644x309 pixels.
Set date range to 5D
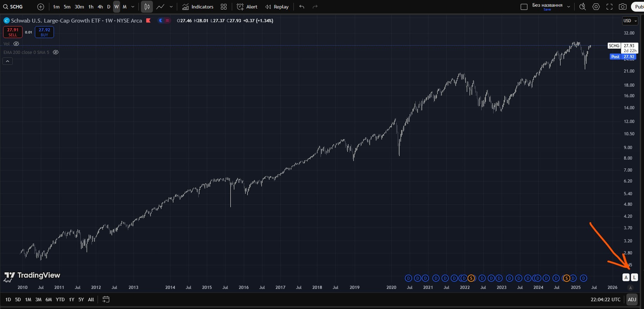tap(18, 299)
